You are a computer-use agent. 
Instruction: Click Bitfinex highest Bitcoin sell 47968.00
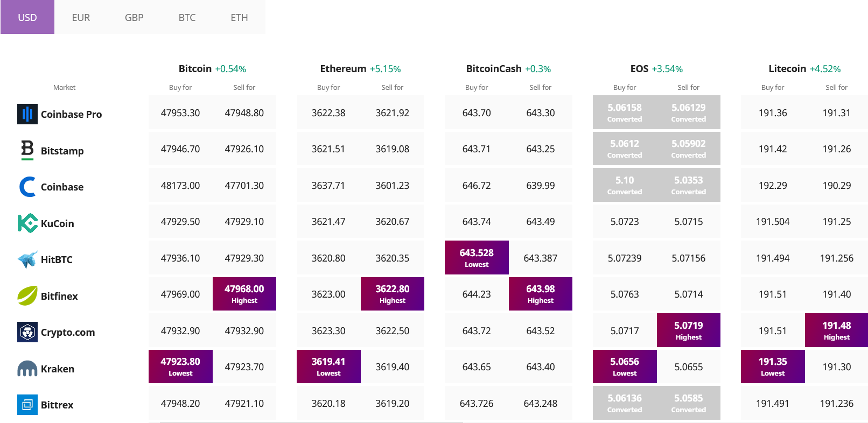click(244, 294)
